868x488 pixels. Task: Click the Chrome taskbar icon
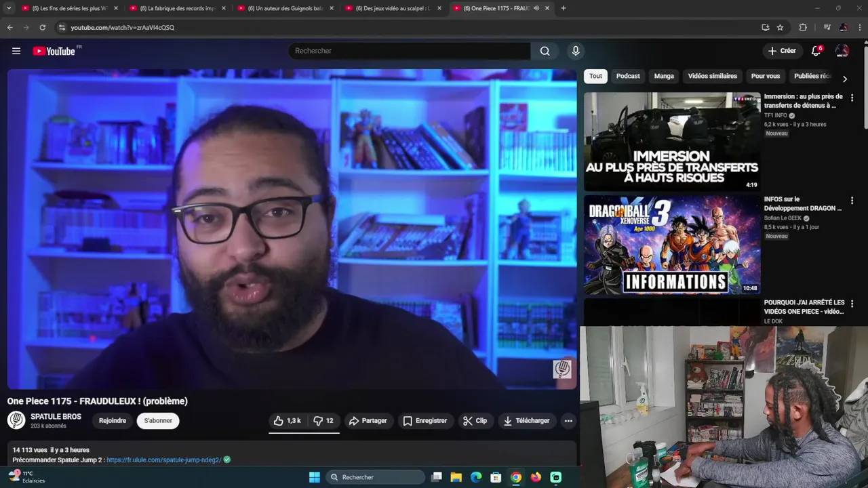(x=516, y=477)
